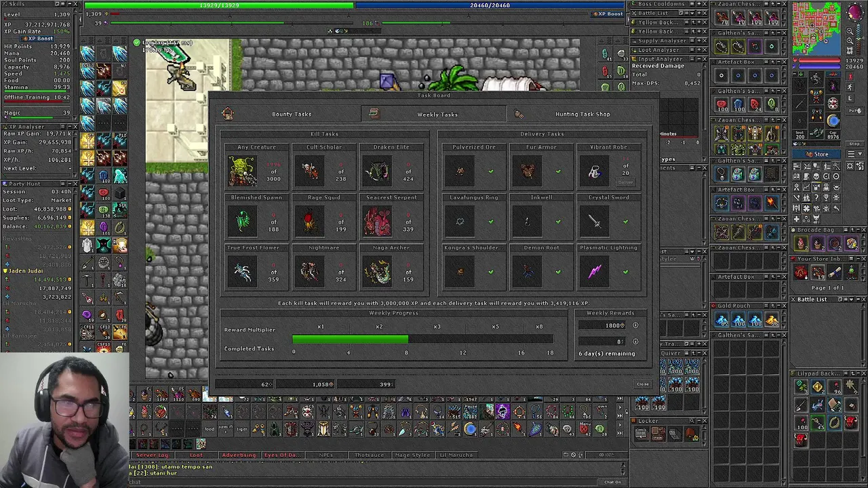
Task: Click the Crystal Sword delivery item icon
Action: pos(594,222)
